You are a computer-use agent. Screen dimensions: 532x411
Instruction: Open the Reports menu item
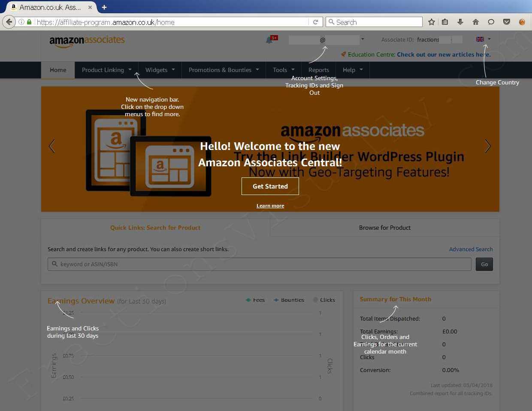[318, 70]
